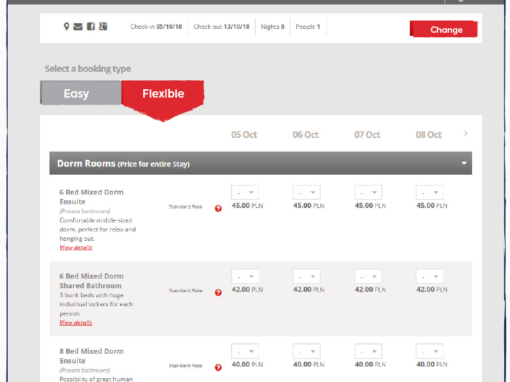Screen dimensions: 510x382
Task: Open 08 Oct dropdown for 6 Bed Ensuite
Action: [430, 192]
